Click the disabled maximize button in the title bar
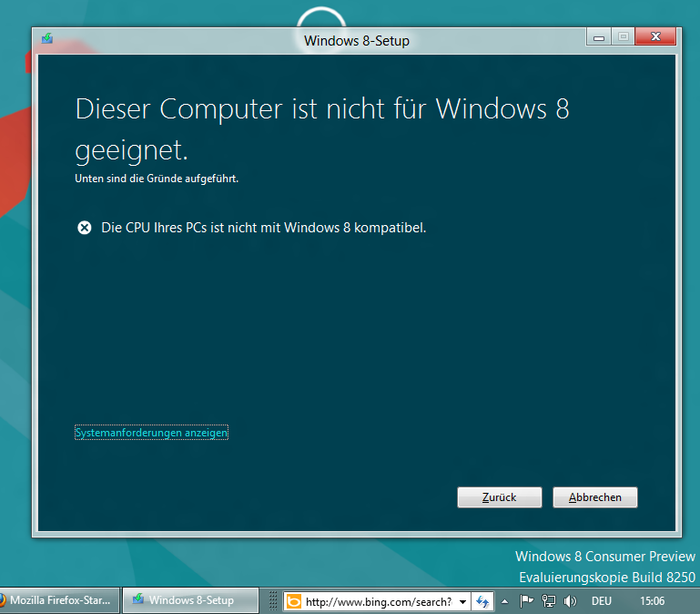The height and width of the screenshot is (614, 700). coord(624,36)
